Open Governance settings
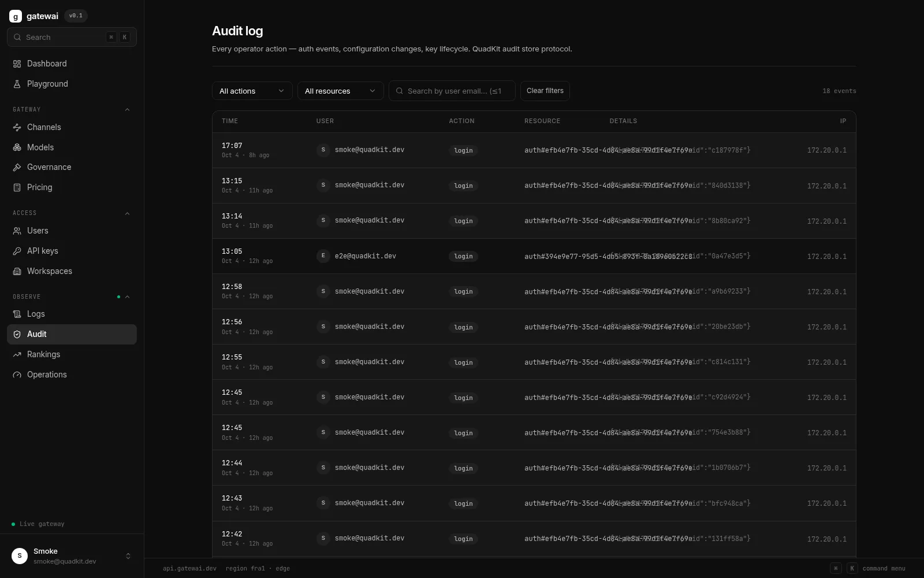The width and height of the screenshot is (924, 578). pos(72,167)
